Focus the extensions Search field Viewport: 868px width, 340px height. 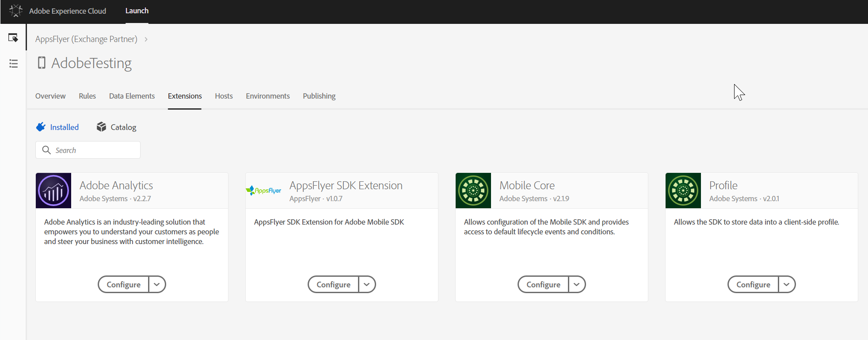pos(93,150)
